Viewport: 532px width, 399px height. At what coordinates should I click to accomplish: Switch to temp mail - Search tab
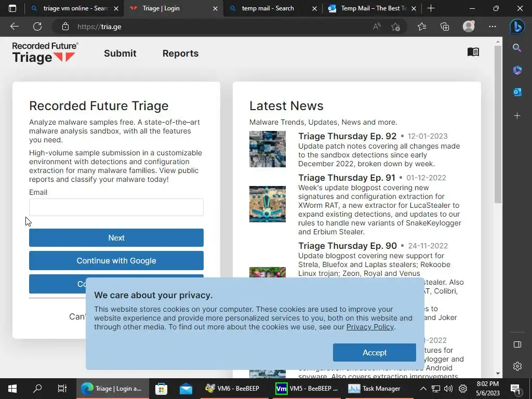268,8
